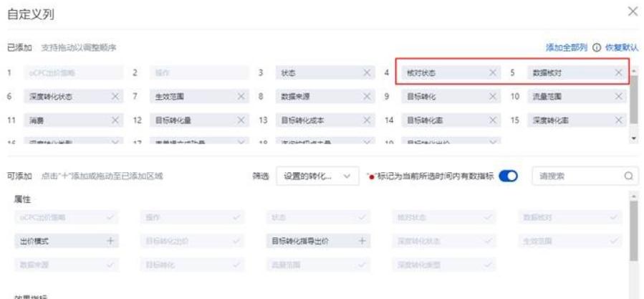
Task: Select the 深度转化率 chip in added columns
Action: click(577, 120)
